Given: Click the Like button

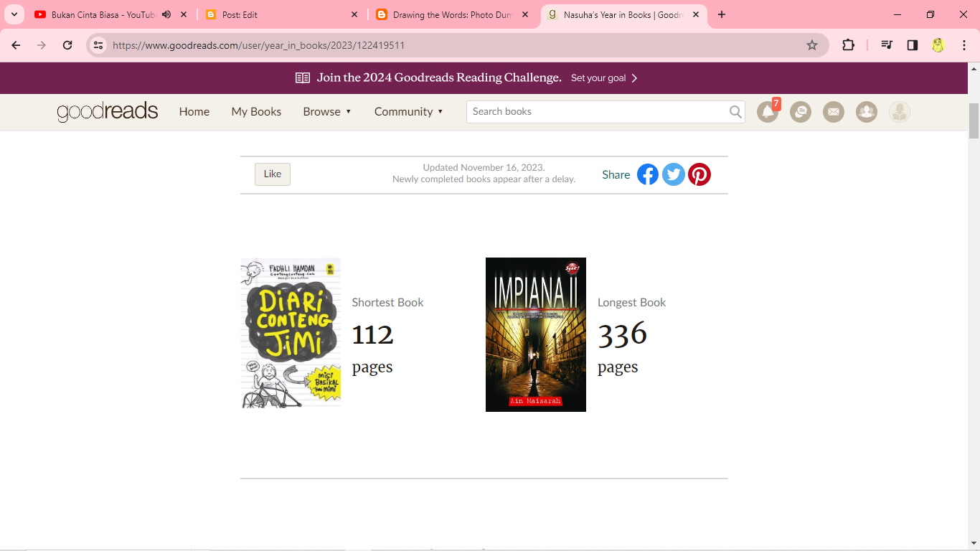Looking at the screenshot, I should pos(273,174).
